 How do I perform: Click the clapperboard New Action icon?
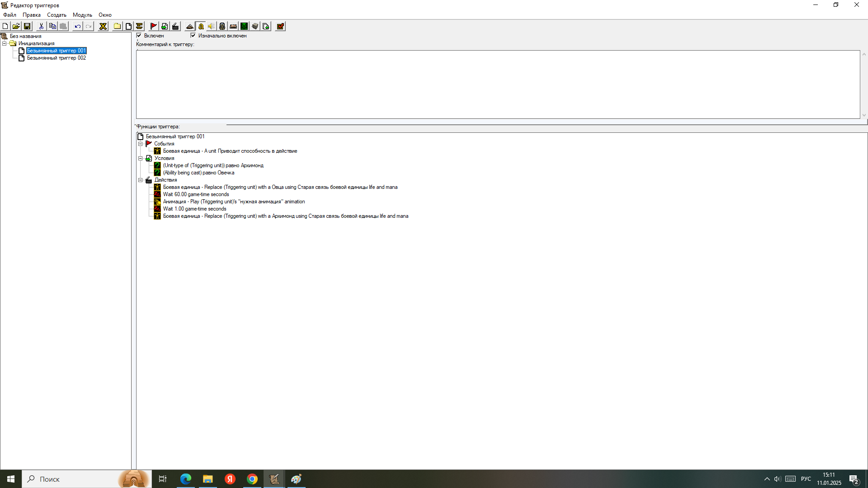pos(175,26)
